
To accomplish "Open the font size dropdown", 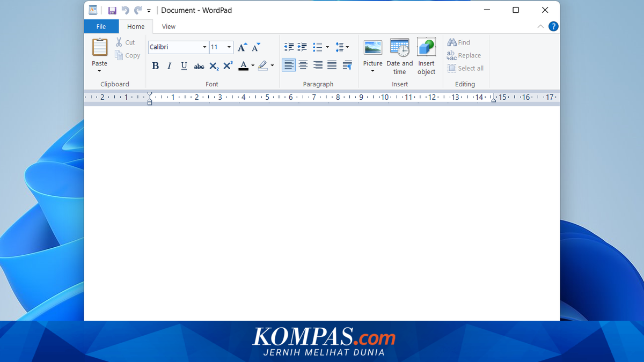I will coord(229,47).
